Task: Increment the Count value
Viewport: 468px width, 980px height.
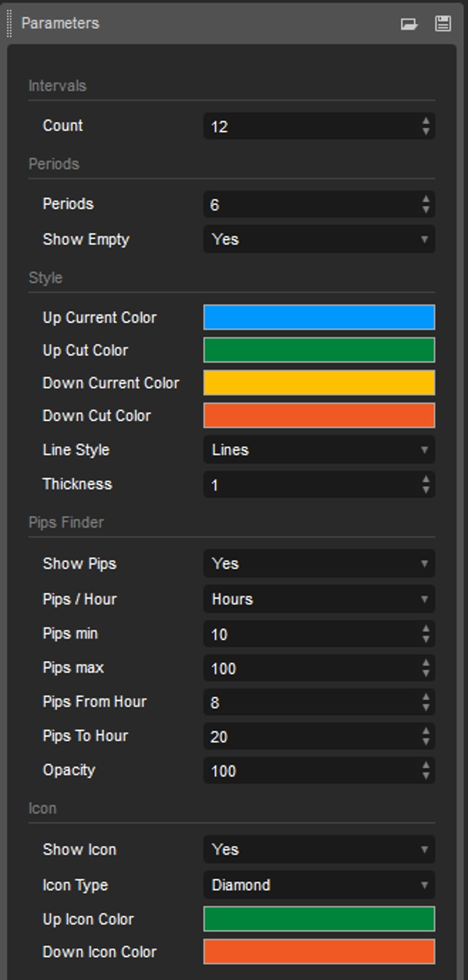Action: [426, 122]
